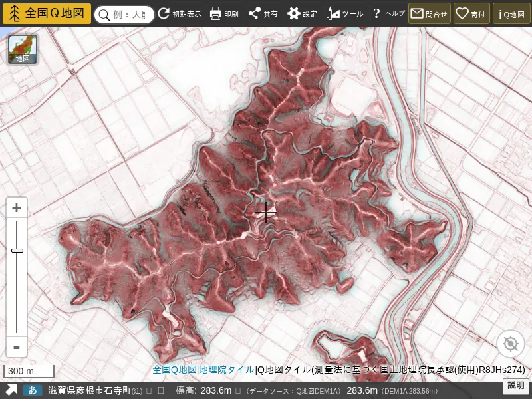The height and width of the screenshot is (399, 532).
Task: Open the 設定 settings menu
Action: (302, 13)
